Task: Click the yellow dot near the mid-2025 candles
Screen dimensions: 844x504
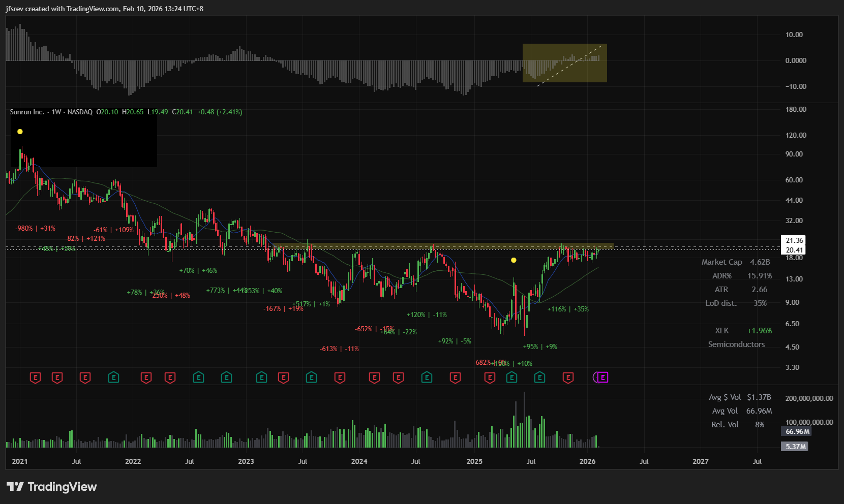Action: coord(514,260)
